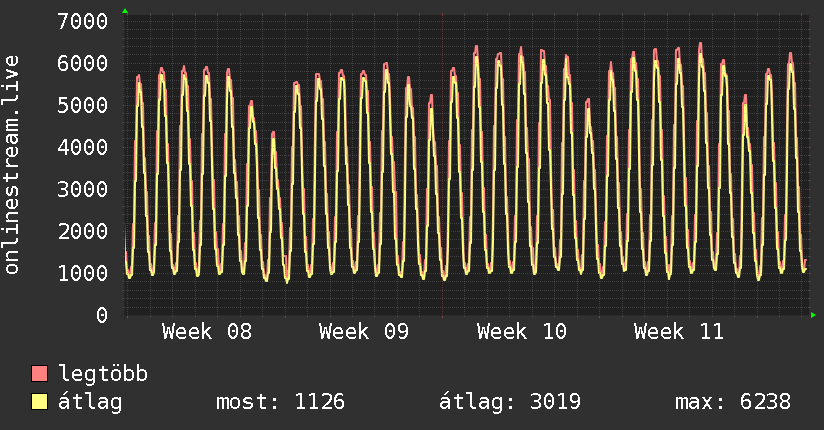Click the green arrow at the x-axis end

[x=814, y=315]
